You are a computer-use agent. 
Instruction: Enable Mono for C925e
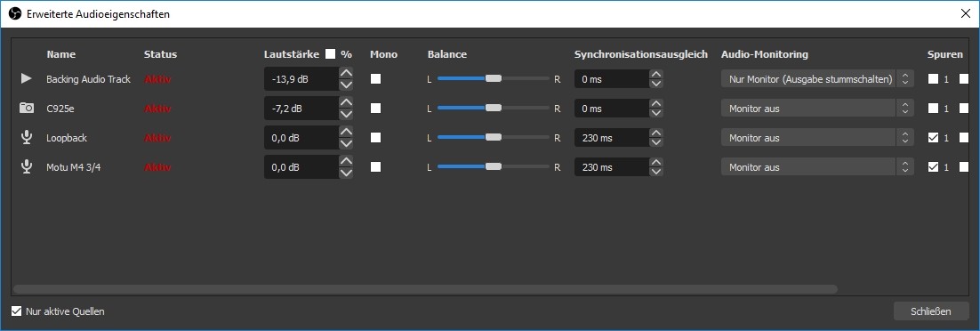click(x=375, y=109)
